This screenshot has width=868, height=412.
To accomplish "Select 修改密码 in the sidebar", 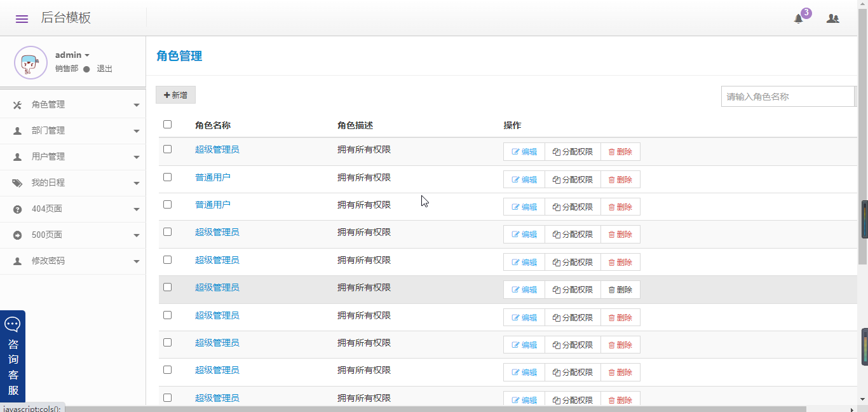I will 48,261.
